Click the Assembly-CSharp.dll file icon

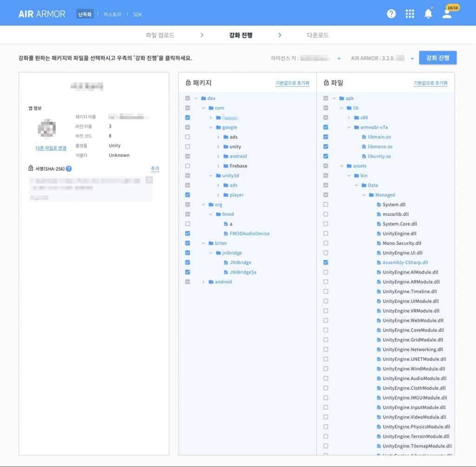tap(378, 263)
